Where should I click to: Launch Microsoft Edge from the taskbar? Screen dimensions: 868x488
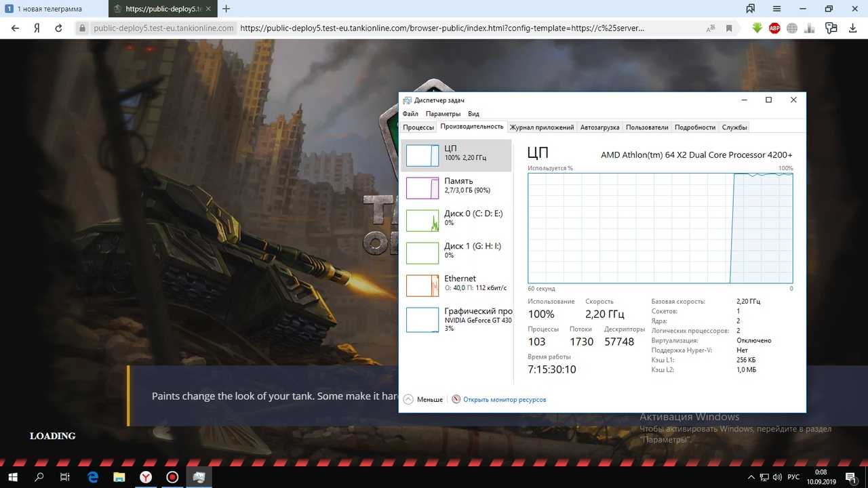tap(93, 477)
